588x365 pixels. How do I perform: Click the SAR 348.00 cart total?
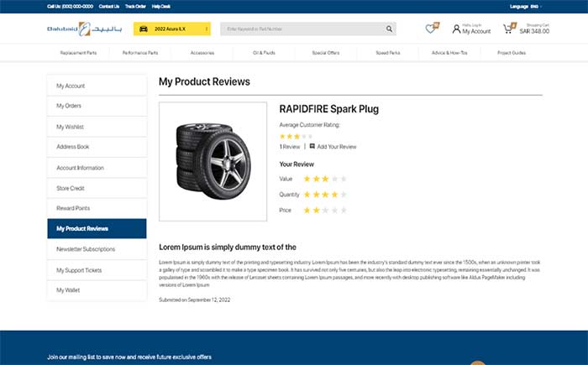click(x=534, y=32)
